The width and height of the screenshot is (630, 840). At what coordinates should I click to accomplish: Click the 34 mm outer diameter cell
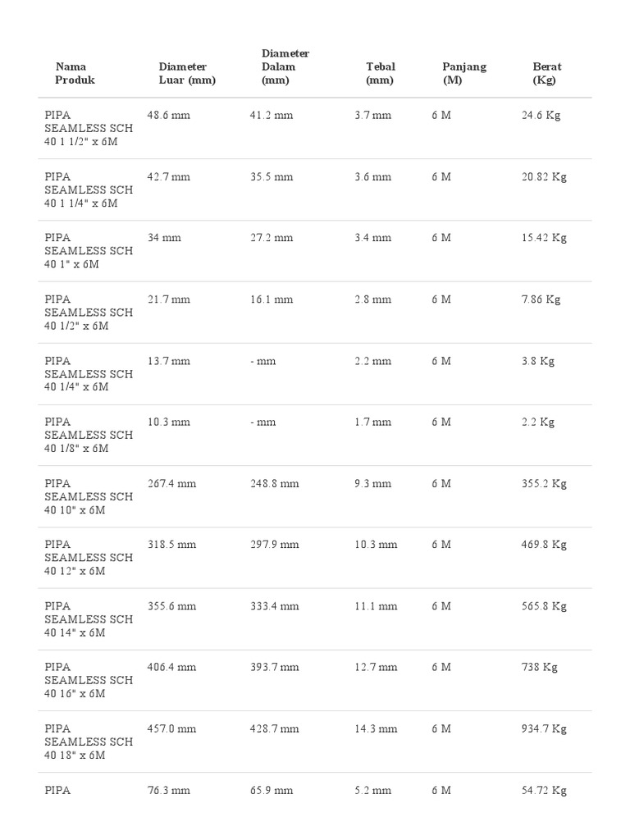click(164, 238)
